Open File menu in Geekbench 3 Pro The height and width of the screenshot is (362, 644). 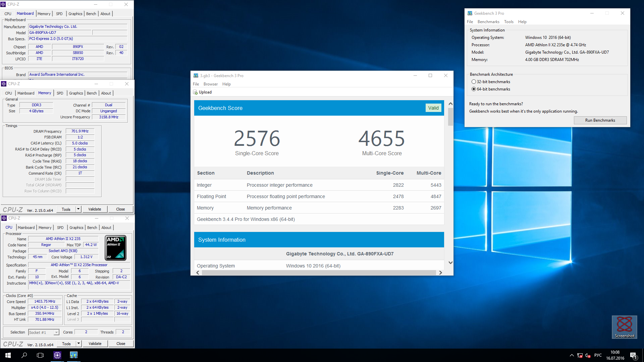coord(470,22)
